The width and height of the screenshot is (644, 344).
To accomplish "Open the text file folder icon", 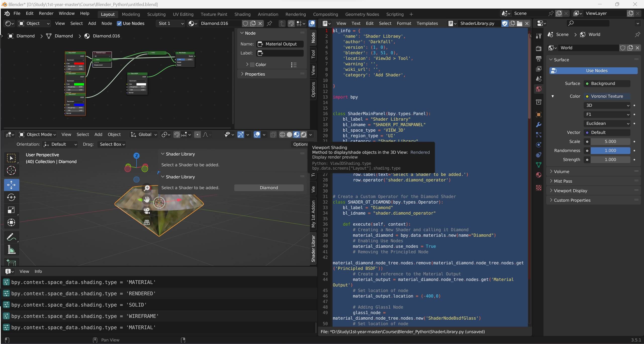I will coord(520,23).
